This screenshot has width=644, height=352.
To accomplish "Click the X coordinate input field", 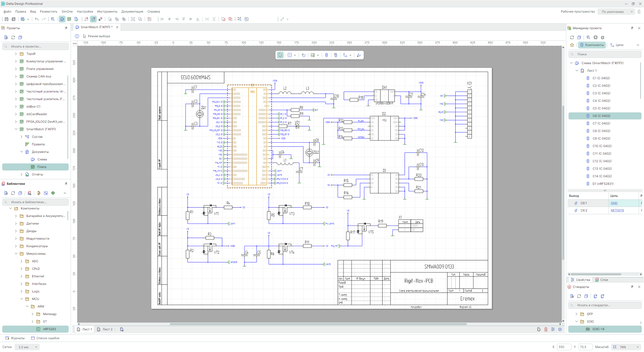I will (564, 347).
